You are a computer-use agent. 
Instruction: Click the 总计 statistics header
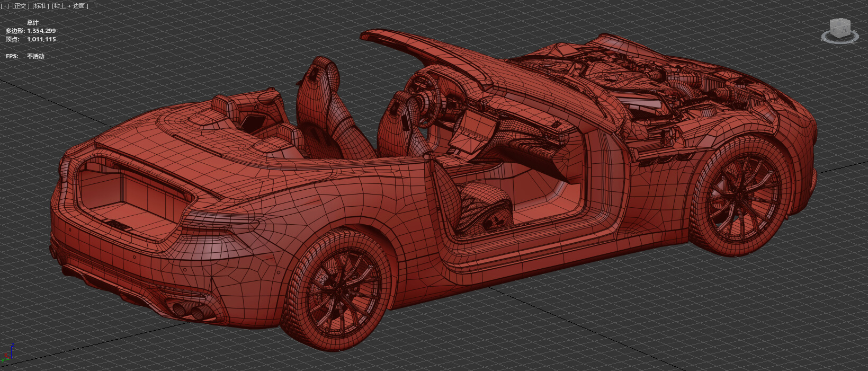[33, 22]
